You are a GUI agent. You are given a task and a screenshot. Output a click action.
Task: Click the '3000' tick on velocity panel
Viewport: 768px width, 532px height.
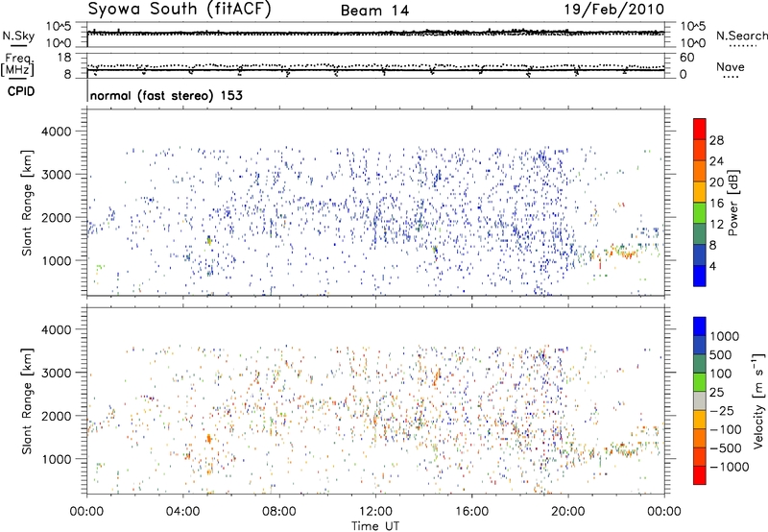coord(56,373)
